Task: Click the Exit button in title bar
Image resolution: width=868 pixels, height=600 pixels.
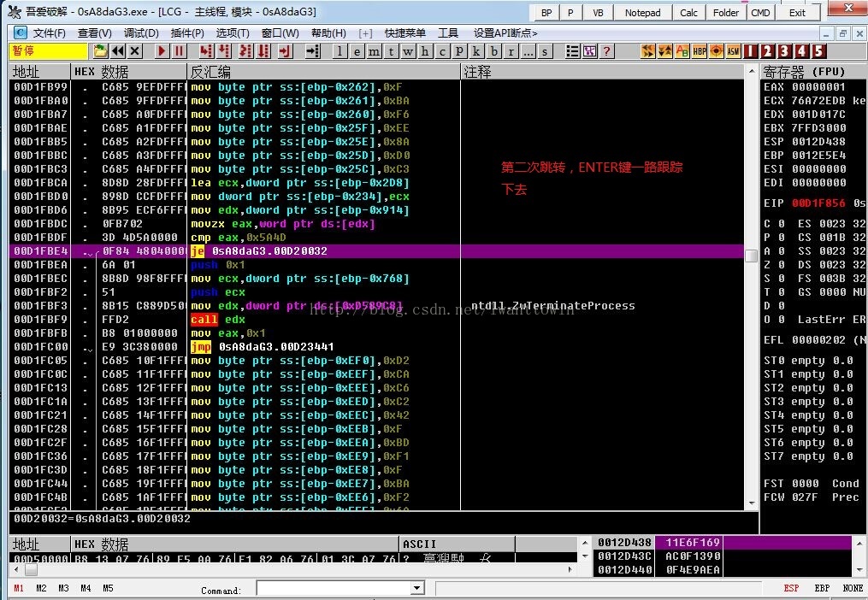Action: pyautogui.click(x=797, y=12)
